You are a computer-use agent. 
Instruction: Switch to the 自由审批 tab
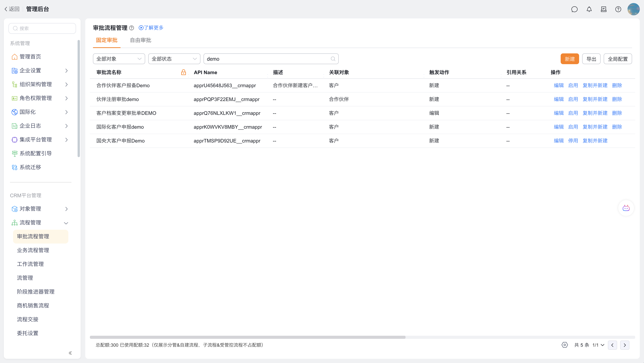pos(141,40)
